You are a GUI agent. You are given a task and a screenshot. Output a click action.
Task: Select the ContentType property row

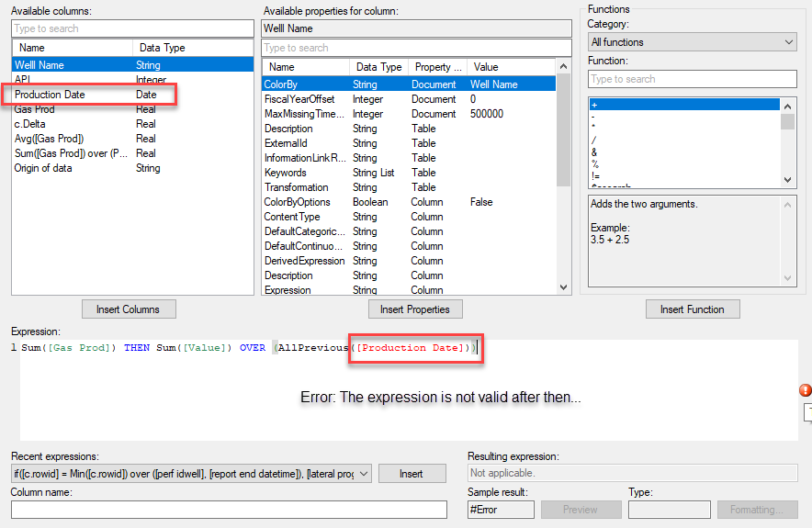point(409,217)
